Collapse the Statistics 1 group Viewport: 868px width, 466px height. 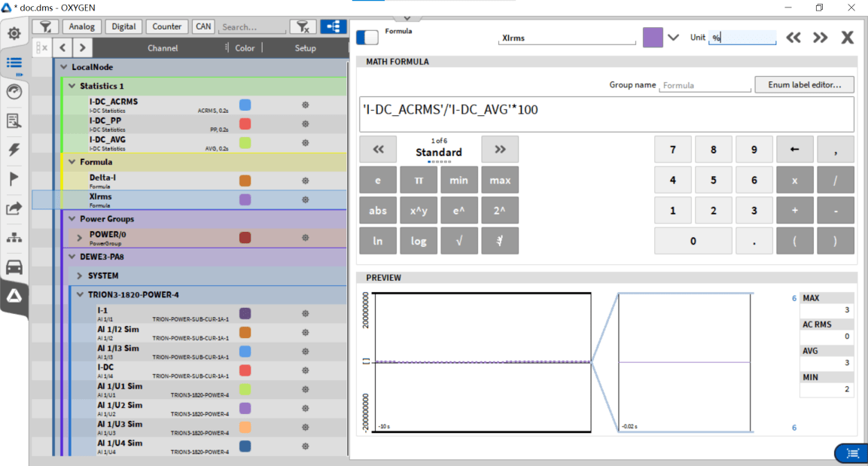click(x=72, y=86)
